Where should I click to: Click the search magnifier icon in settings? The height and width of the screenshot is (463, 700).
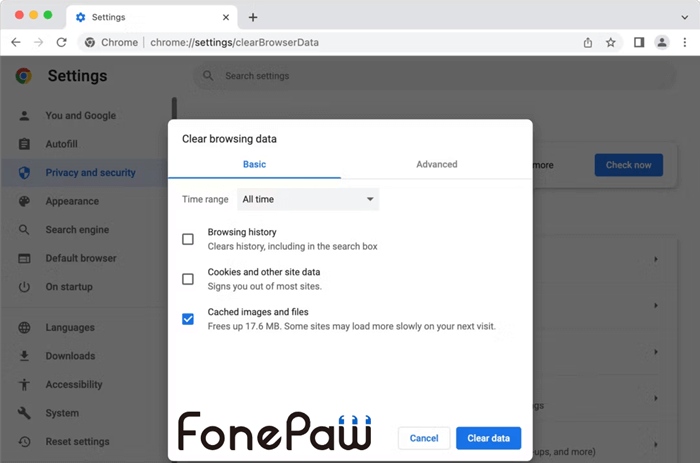pyautogui.click(x=208, y=76)
